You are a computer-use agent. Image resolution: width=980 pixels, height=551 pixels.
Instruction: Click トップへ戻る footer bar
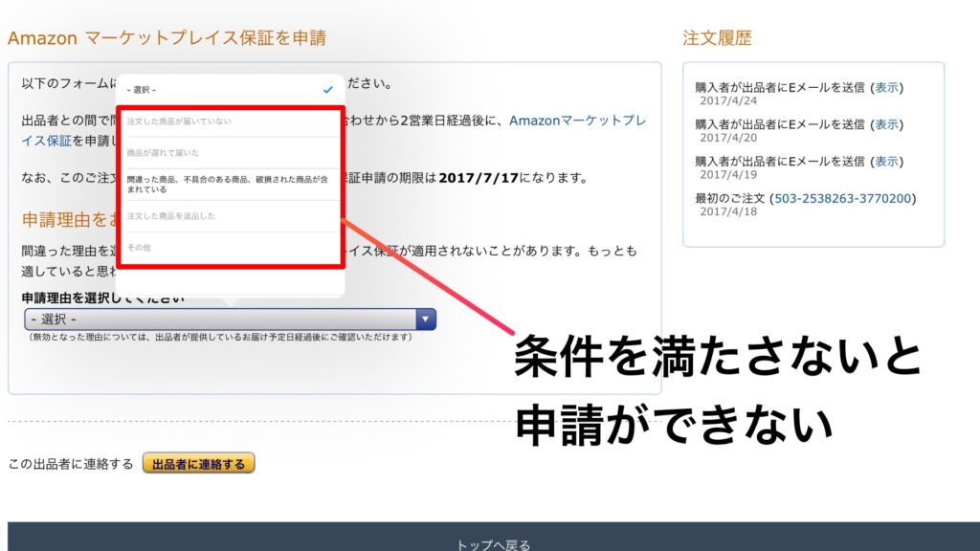coord(494,537)
